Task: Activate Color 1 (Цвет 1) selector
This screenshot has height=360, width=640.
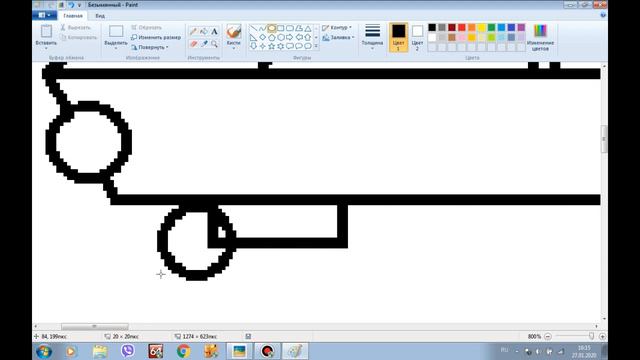Action: pos(398,37)
